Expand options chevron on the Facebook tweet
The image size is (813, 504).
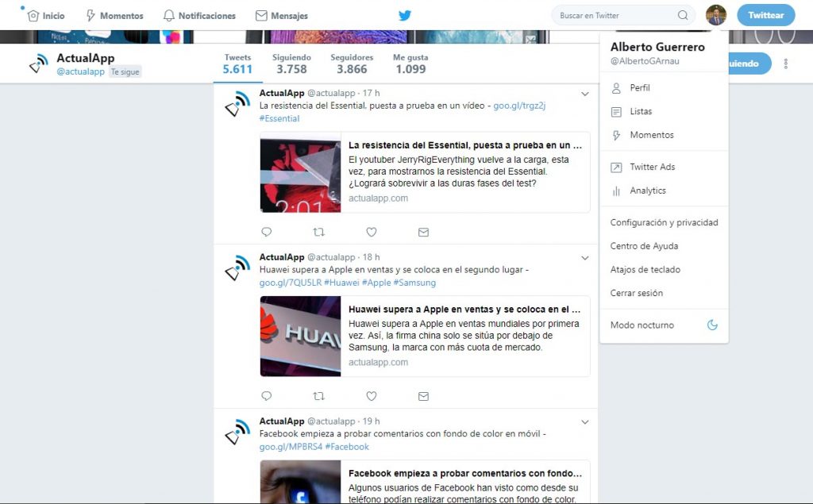point(585,422)
